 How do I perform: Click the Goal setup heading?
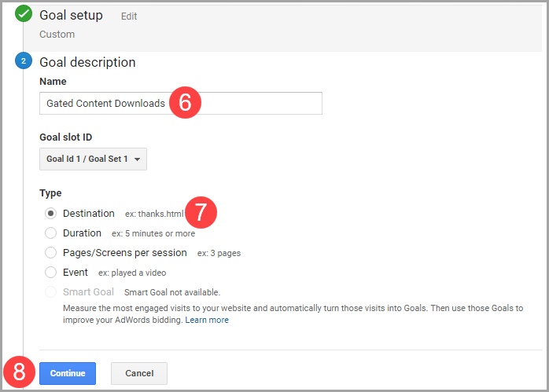point(71,15)
